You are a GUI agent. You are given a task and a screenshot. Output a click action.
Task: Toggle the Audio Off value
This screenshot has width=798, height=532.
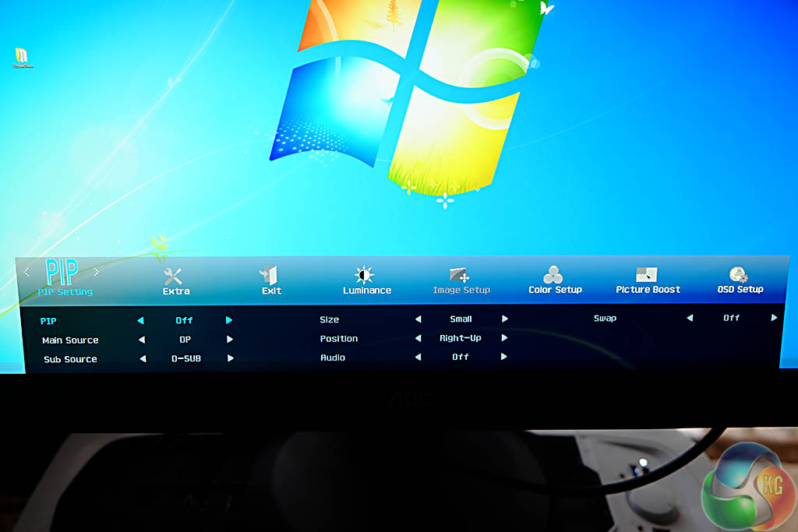pyautogui.click(x=461, y=357)
